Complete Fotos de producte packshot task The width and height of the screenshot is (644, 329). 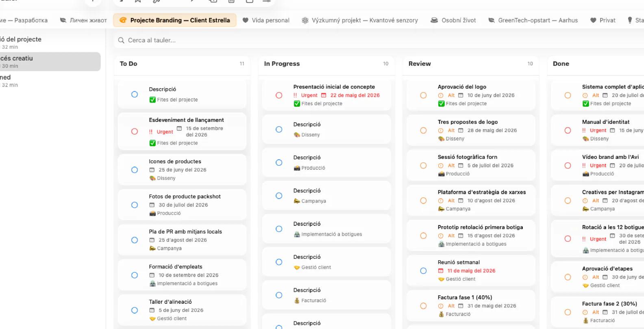click(x=135, y=205)
